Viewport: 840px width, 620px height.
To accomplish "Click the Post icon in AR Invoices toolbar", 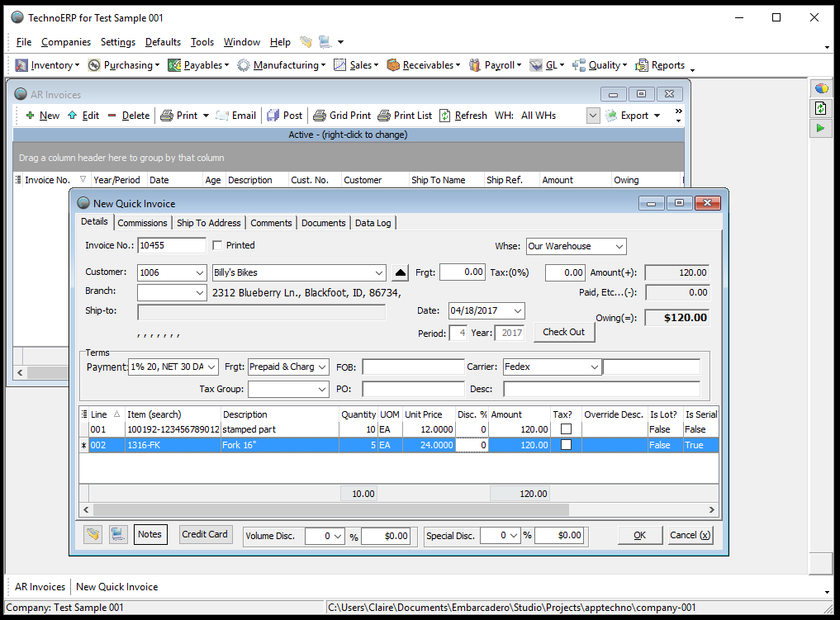I will (273, 116).
